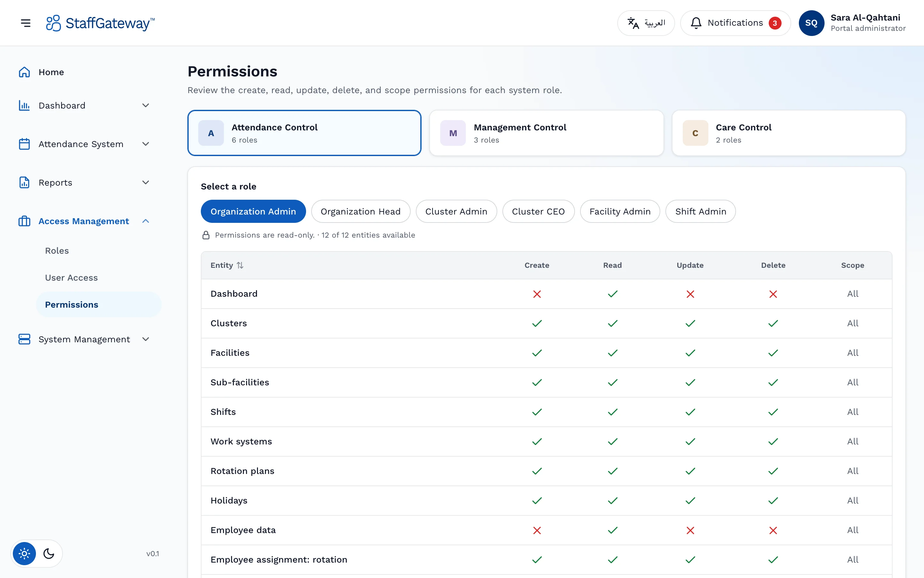
Task: Click the red notification count badge
Action: pos(775,23)
